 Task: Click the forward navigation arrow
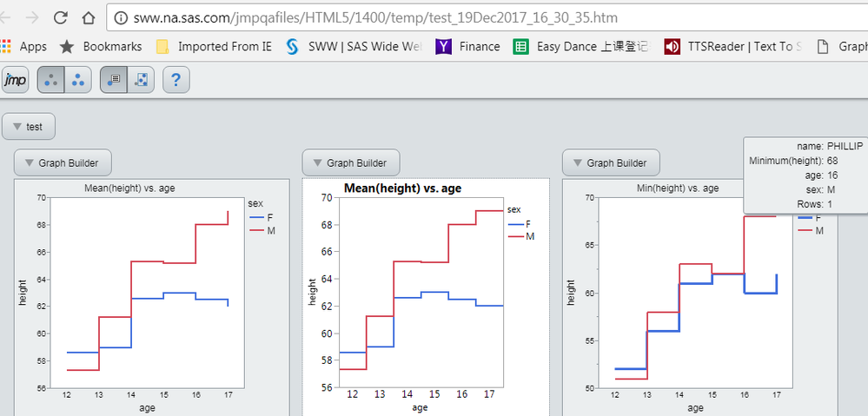pyautogui.click(x=32, y=17)
